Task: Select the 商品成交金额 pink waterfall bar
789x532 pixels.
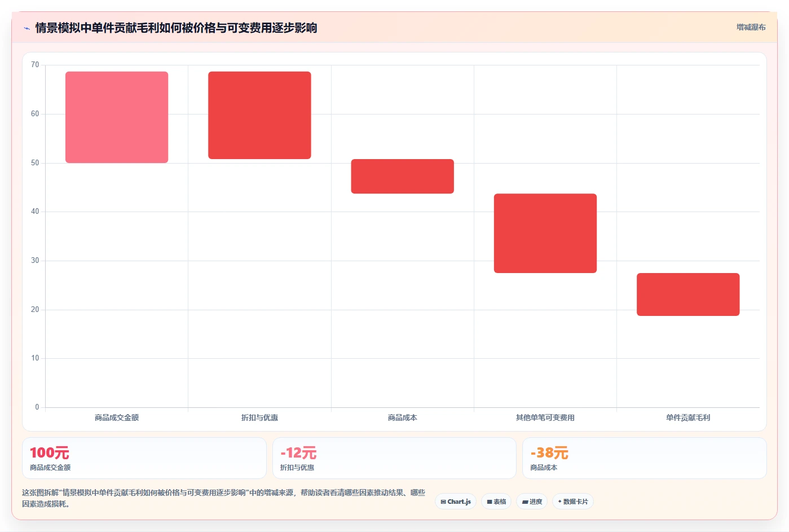Action: [117, 117]
